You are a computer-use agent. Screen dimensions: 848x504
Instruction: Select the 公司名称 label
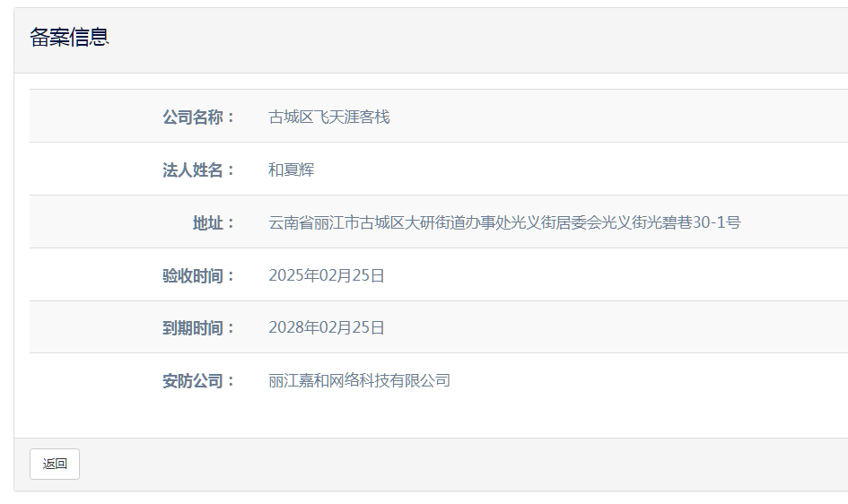pos(198,117)
